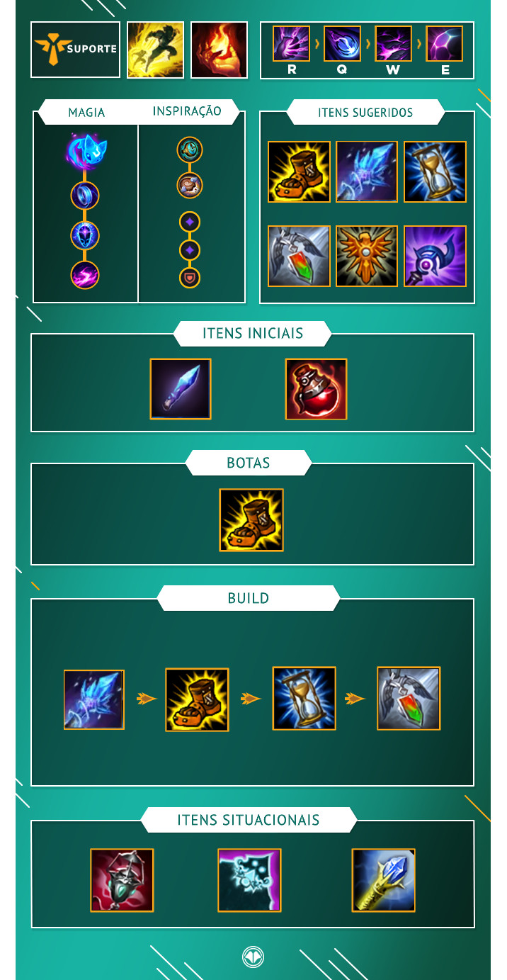Click the E ability icon
507x980 pixels.
pyautogui.click(x=444, y=44)
